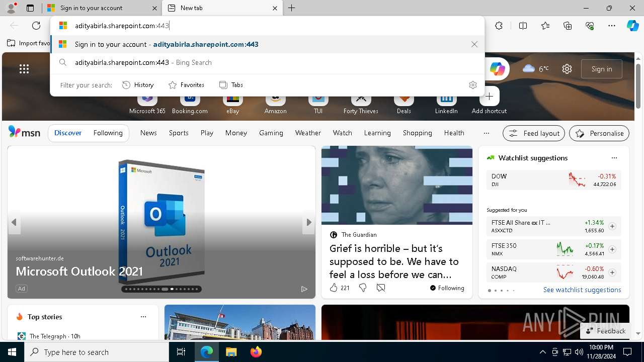Screen dimensions: 644x362
Task: Show hidden system tray icons
Action: pyautogui.click(x=542, y=352)
